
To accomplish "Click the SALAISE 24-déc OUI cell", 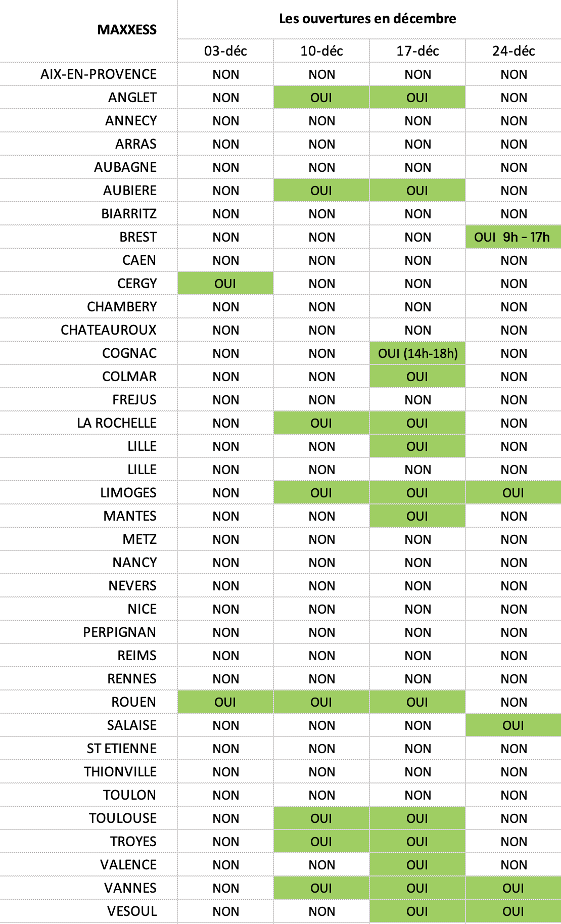I will pos(513,725).
